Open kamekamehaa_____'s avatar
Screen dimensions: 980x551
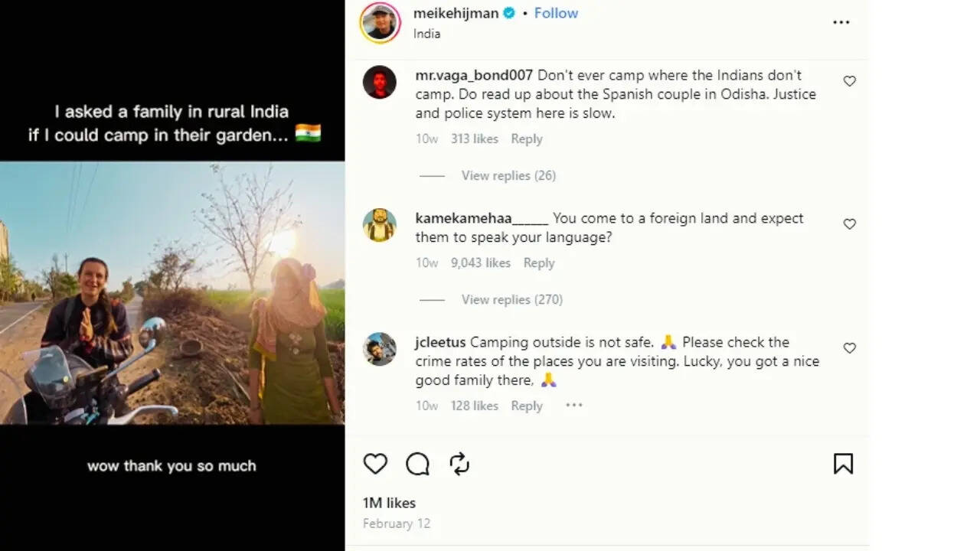[x=380, y=226]
